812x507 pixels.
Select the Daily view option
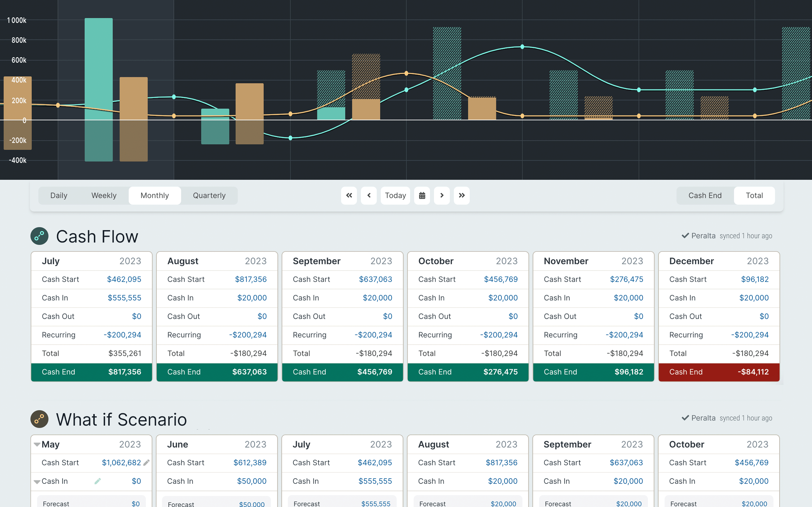point(59,195)
